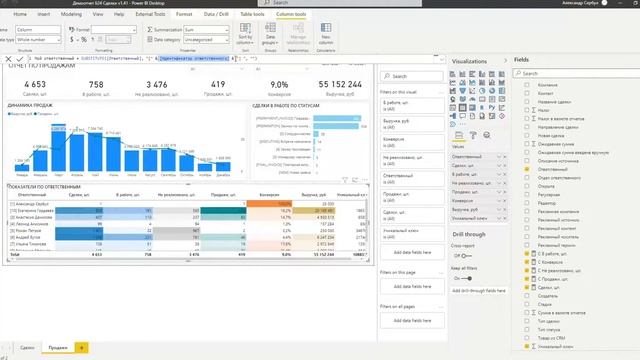The height and width of the screenshot is (360, 640).
Task: Select the funnel visual
Action: (x=462, y=91)
